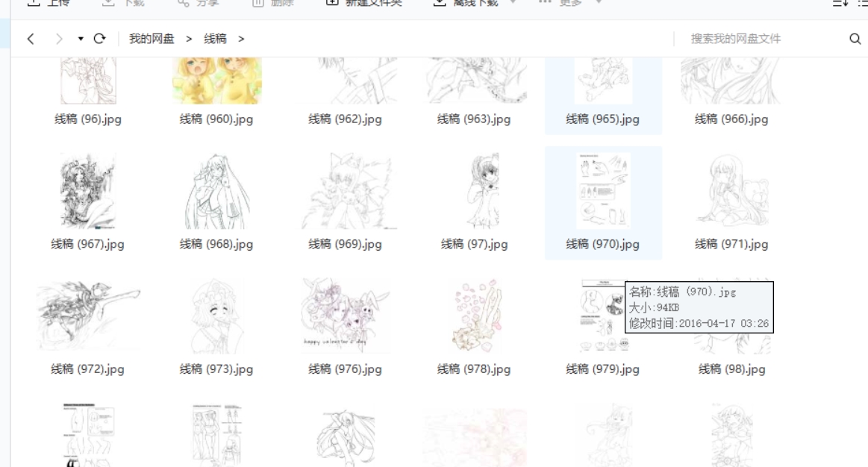Screen dimensions: 868x467
Task: Select the 线稿 (972).jpg thumbnail
Action: point(88,315)
